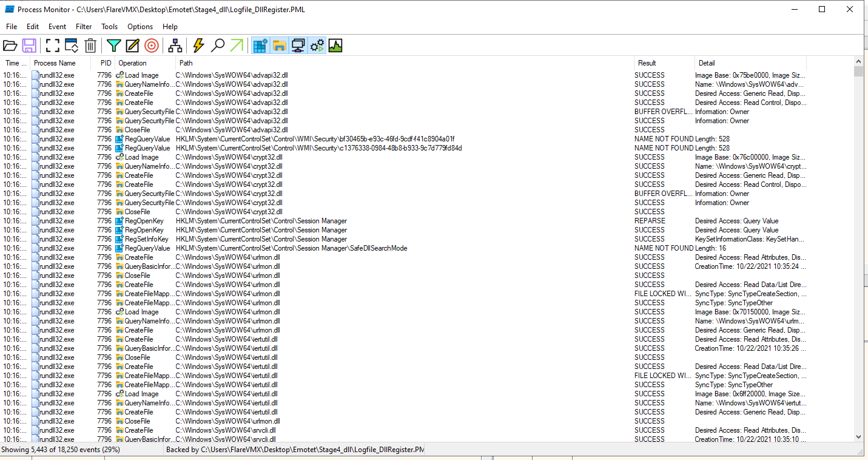
Task: Click the SafeDllSearchMode registry path
Action: 291,248
